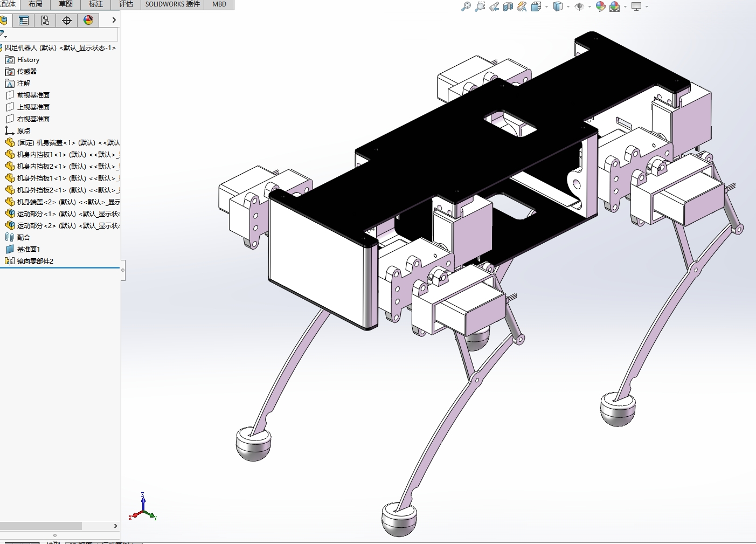
Task: Open the Display Style dropdown arrow
Action: point(568,7)
